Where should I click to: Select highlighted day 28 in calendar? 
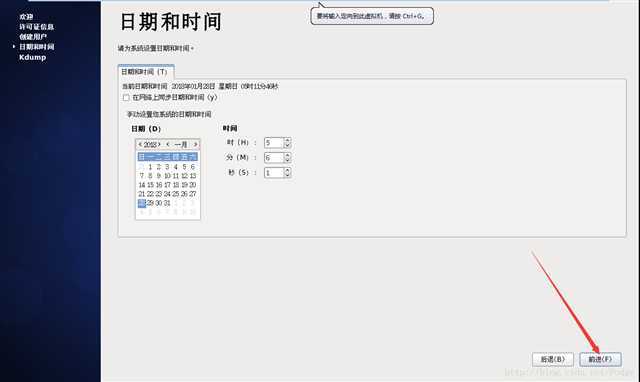(142, 203)
